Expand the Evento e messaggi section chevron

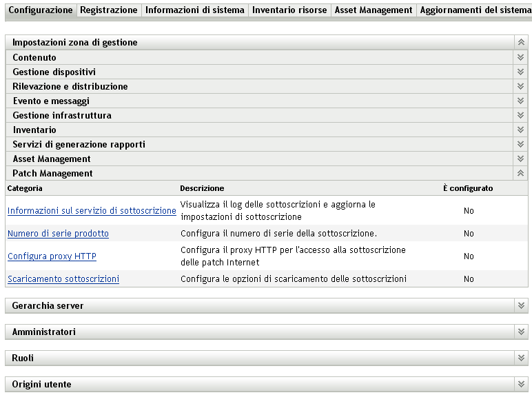pos(521,101)
